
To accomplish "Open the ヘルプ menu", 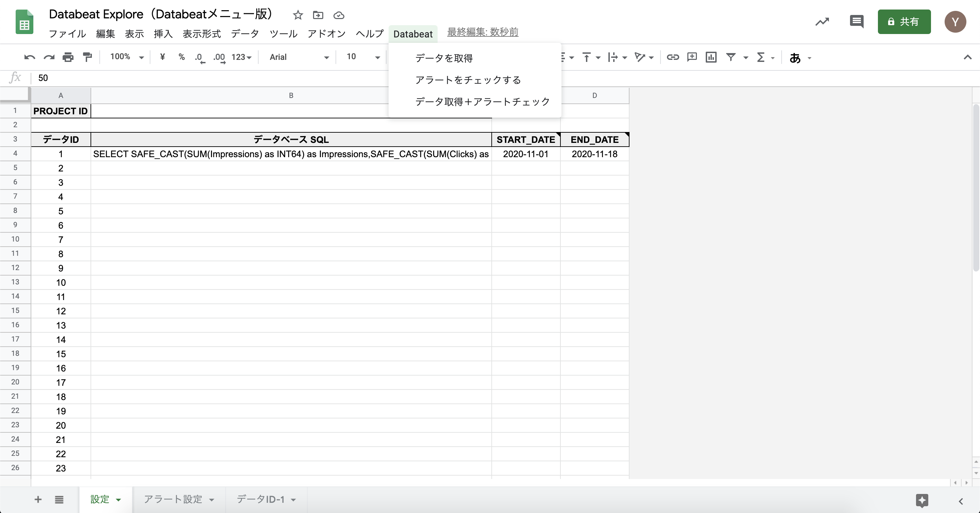I will pyautogui.click(x=370, y=34).
